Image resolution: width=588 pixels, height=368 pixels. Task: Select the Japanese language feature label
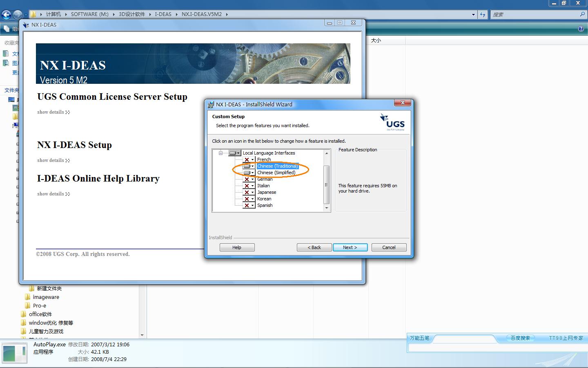pos(267,192)
